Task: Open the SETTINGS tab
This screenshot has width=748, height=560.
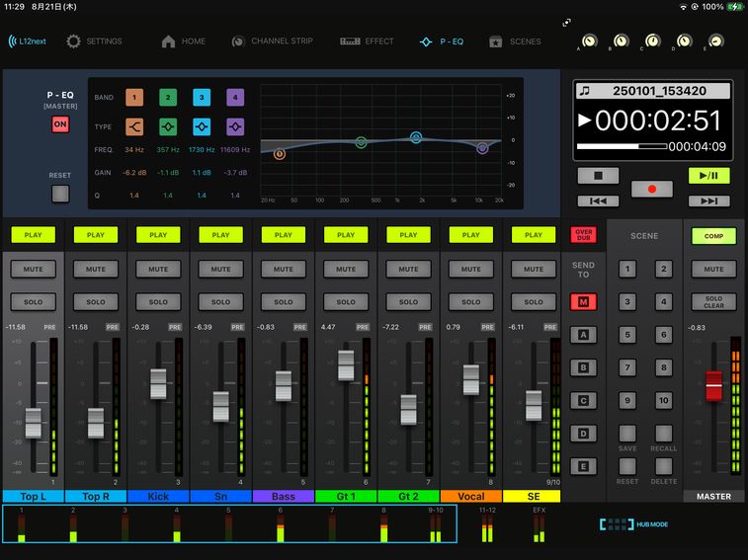Action: click(94, 41)
